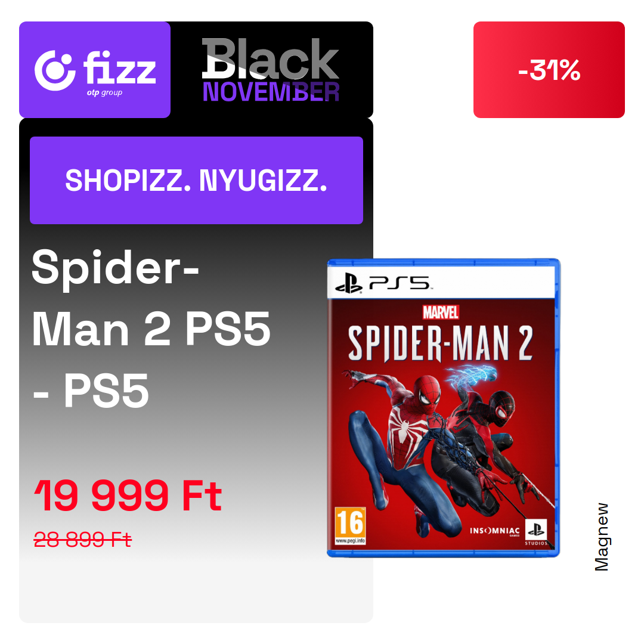This screenshot has height=644, width=644.
Task: Click the 19 999 Ft sale price
Action: click(128, 496)
